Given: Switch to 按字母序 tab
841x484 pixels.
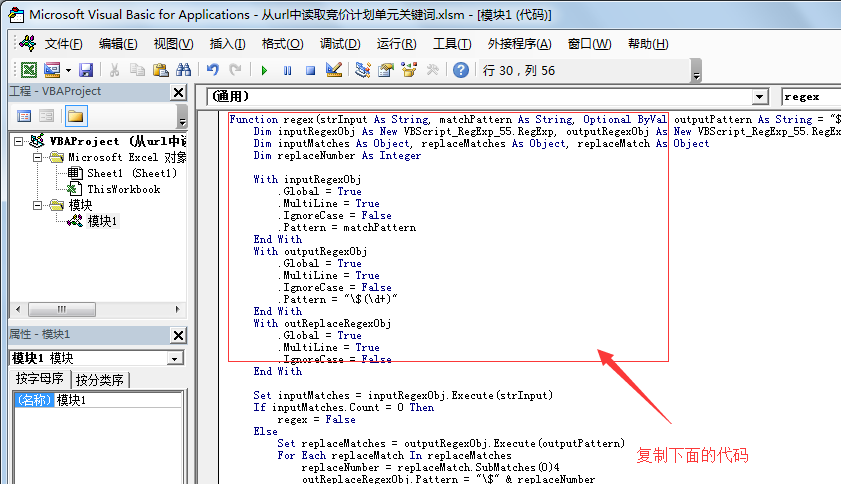Looking at the screenshot, I should [x=40, y=379].
